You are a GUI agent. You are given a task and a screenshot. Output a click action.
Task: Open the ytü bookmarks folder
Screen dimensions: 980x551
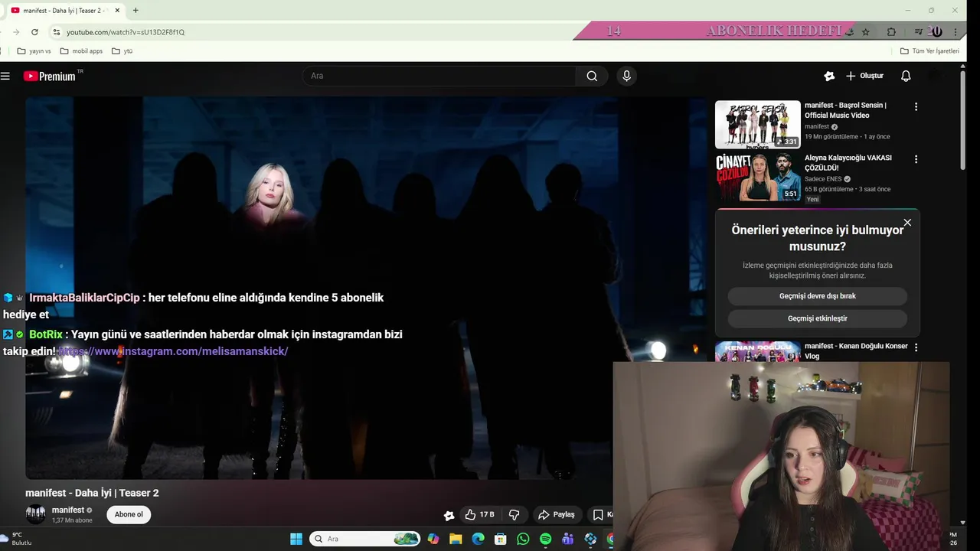122,51
